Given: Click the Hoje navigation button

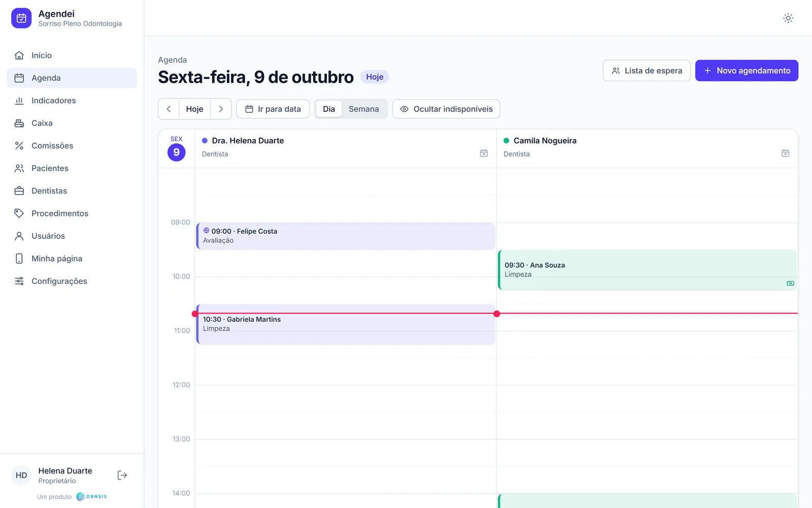Looking at the screenshot, I should 194,109.
